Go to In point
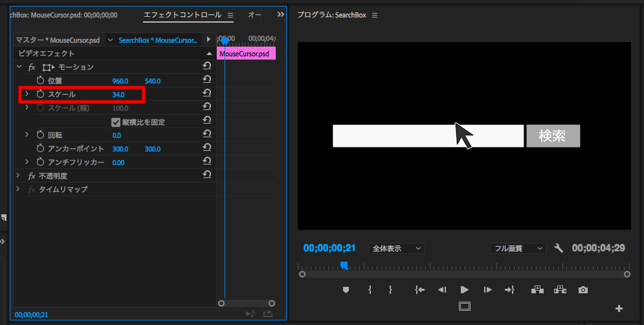Viewport: 644px width, 325px height. point(420,290)
